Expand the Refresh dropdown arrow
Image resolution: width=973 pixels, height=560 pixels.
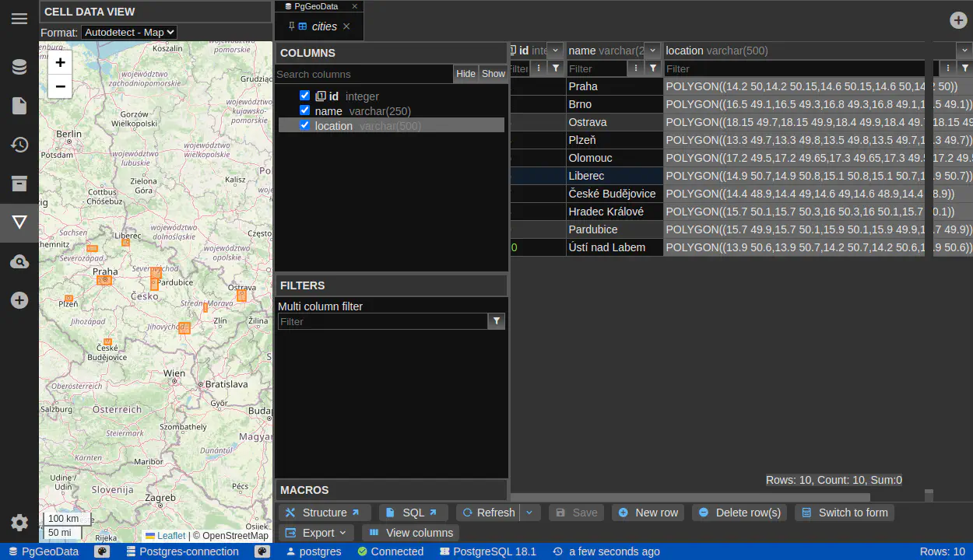click(530, 513)
